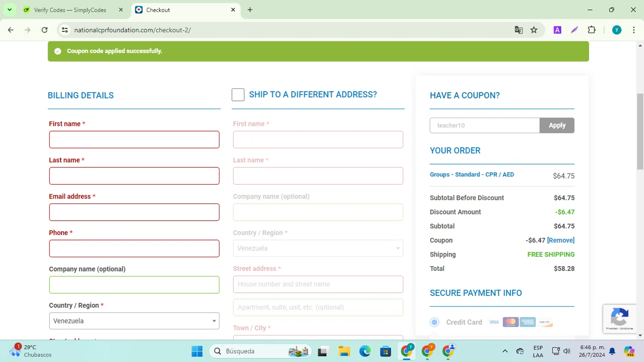644x362 pixels.
Task: Open the Extensions puzzle menu
Action: 592,30
